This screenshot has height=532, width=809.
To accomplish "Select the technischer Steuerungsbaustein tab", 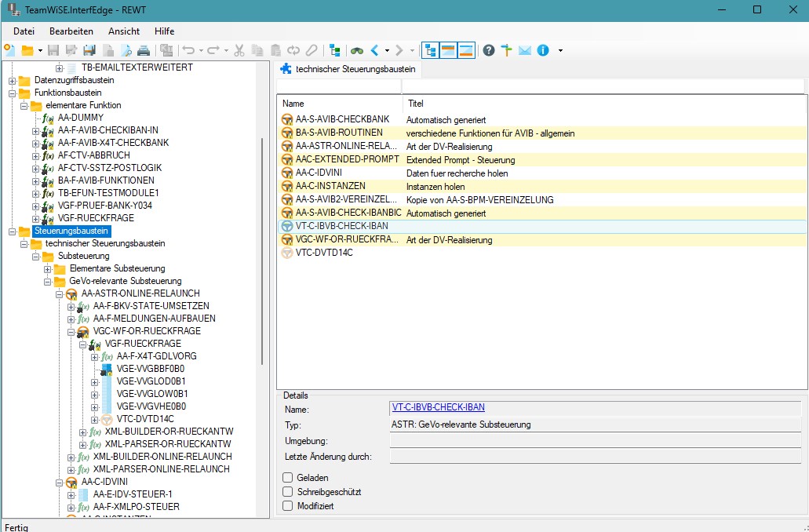I will [x=349, y=69].
